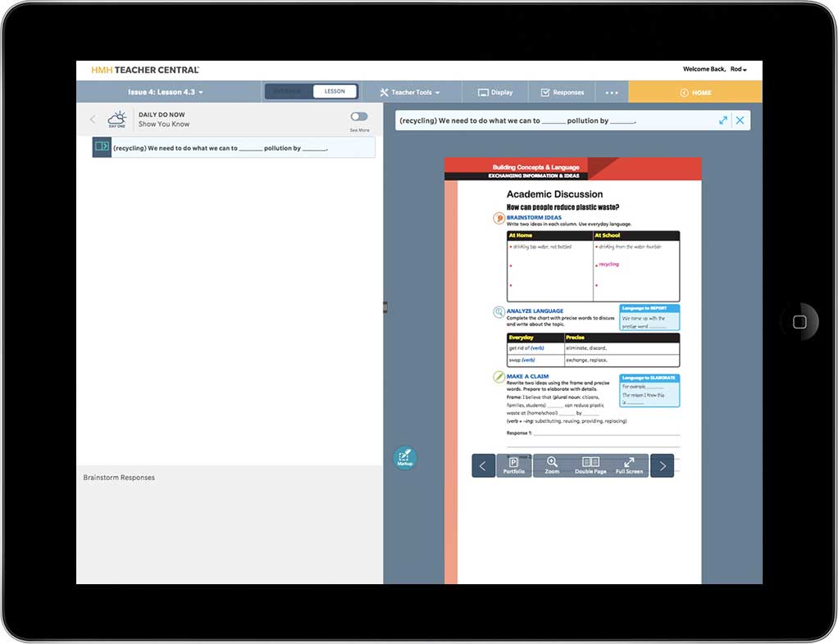Expand the prompt bar with the arrows icon
The image size is (838, 644).
(723, 120)
